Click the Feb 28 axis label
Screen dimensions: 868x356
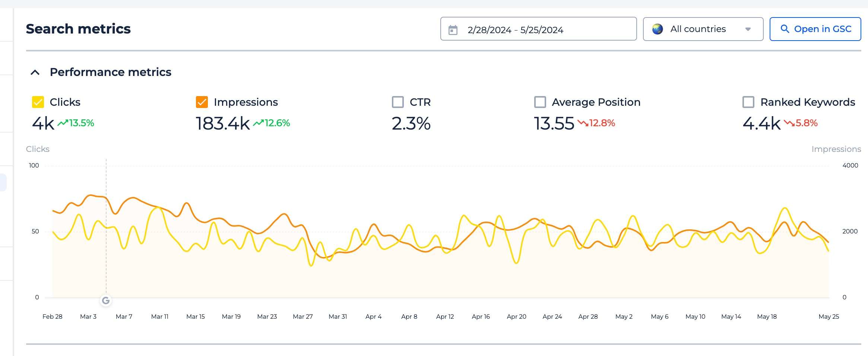point(52,317)
